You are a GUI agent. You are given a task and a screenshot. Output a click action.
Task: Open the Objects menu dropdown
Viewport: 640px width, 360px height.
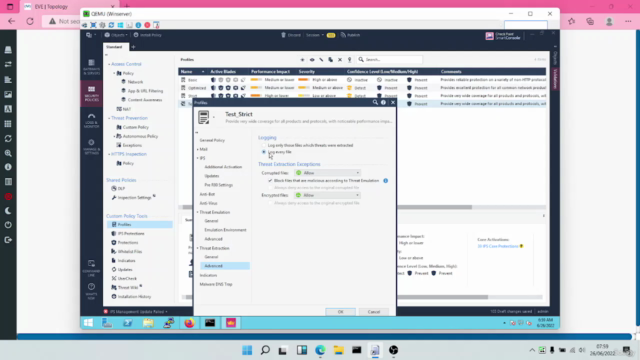coord(116,35)
